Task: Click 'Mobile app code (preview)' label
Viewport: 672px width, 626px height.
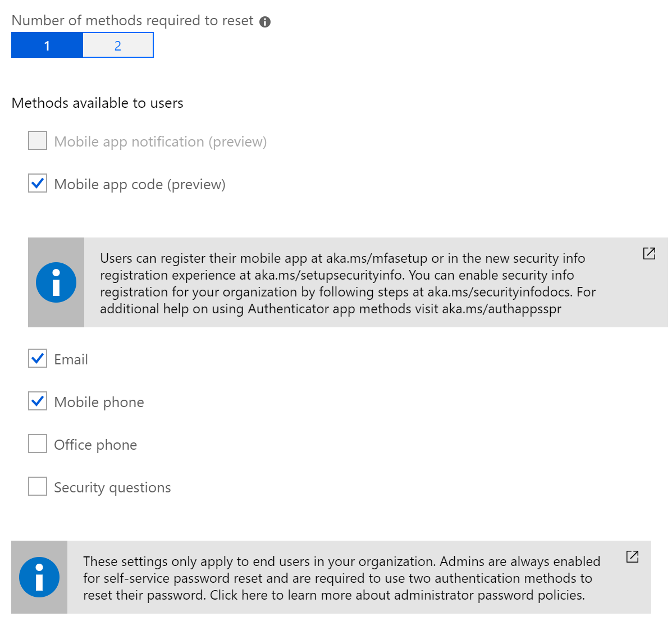Action: point(140,184)
